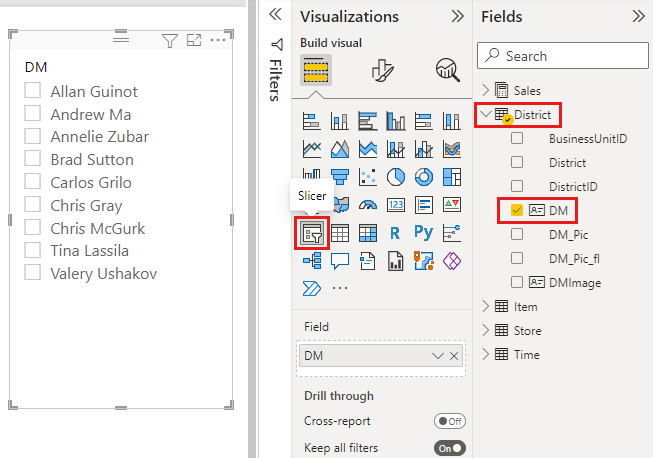Select the Clustered bar chart visual
Image resolution: width=653 pixels, height=458 pixels.
367,121
